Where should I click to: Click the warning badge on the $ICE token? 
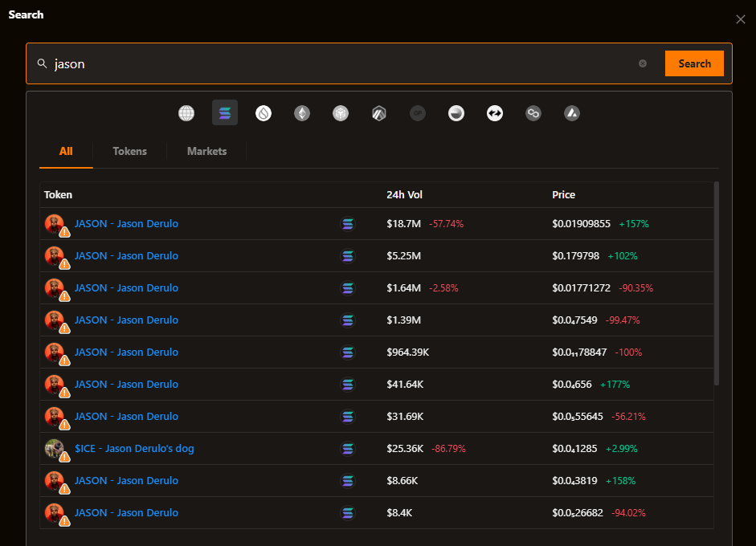(64, 458)
